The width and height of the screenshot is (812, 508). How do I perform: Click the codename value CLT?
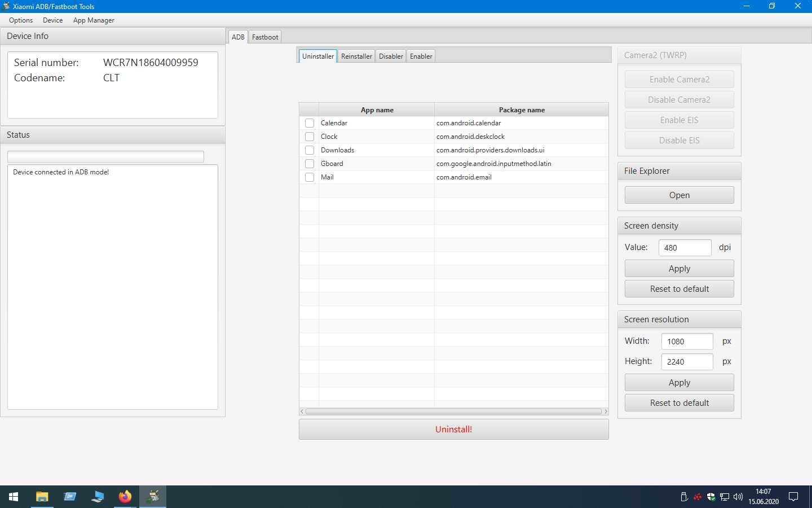[111, 78]
